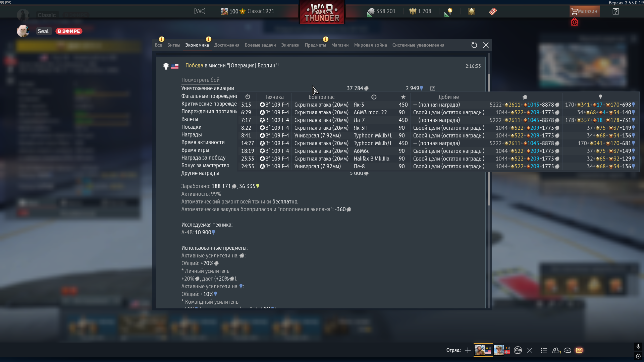
Task: Click the 'Посмотреть бой' link
Action: pyautogui.click(x=200, y=80)
